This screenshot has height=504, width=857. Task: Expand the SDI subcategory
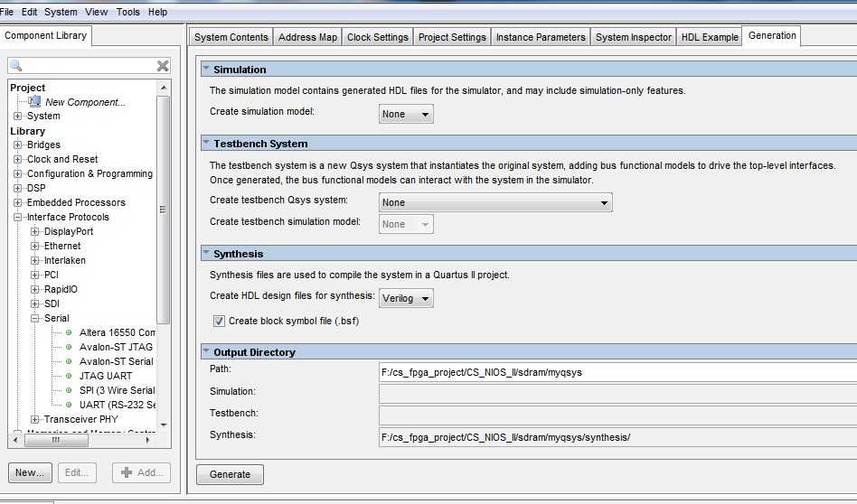point(35,303)
